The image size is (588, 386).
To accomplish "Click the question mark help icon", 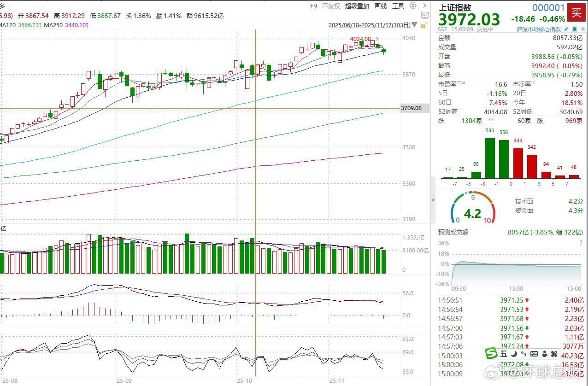I will click(x=581, y=243).
